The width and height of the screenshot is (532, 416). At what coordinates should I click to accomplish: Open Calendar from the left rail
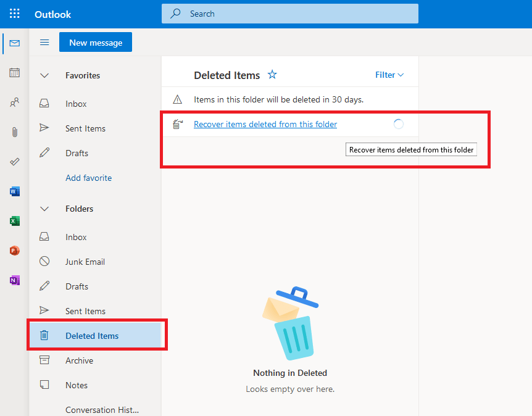pyautogui.click(x=14, y=73)
